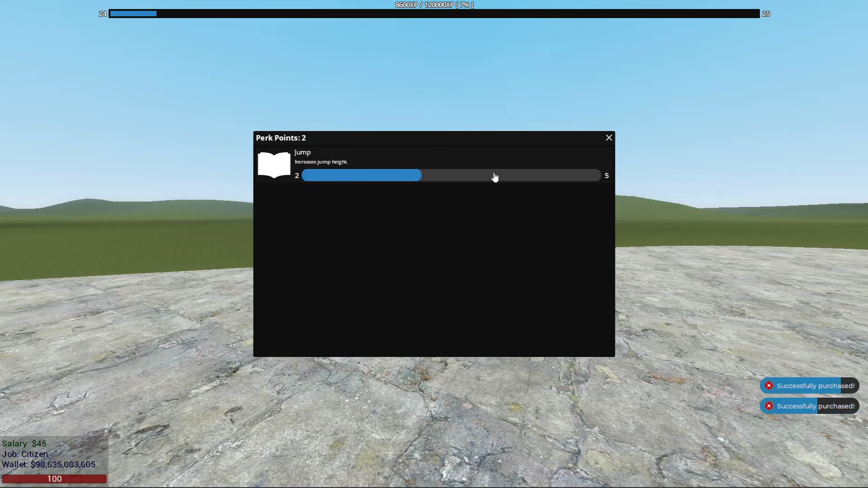The width and height of the screenshot is (868, 488).
Task: Click the filled blue portion of Jump bar
Action: coord(362,175)
